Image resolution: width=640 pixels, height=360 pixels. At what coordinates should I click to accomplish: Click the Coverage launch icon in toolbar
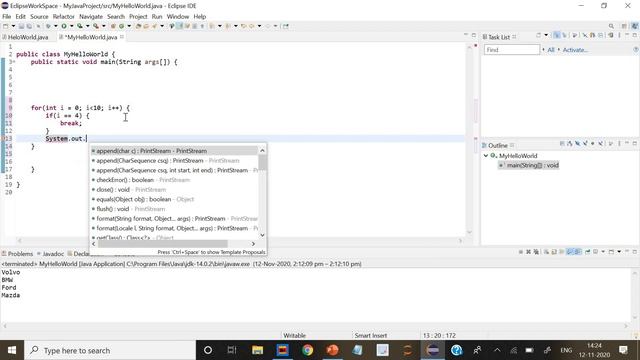80,26
